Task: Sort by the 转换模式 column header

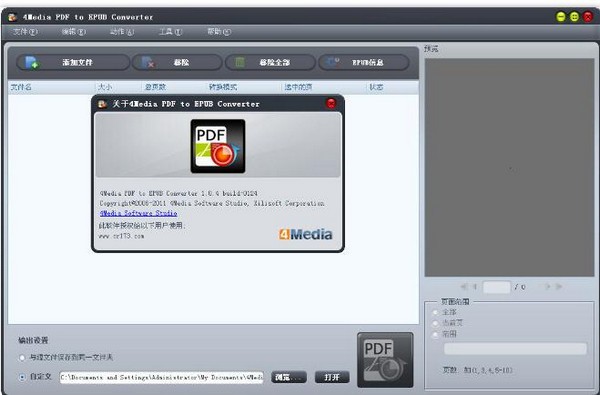Action: click(243, 87)
